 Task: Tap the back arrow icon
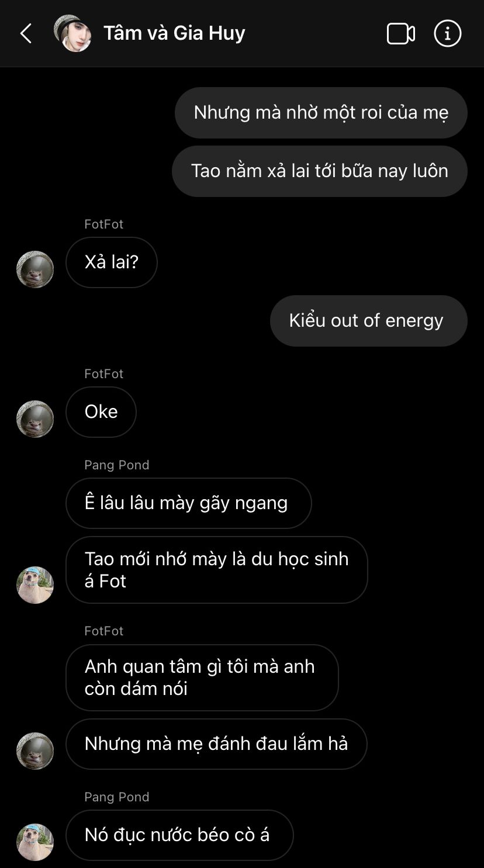[x=26, y=33]
